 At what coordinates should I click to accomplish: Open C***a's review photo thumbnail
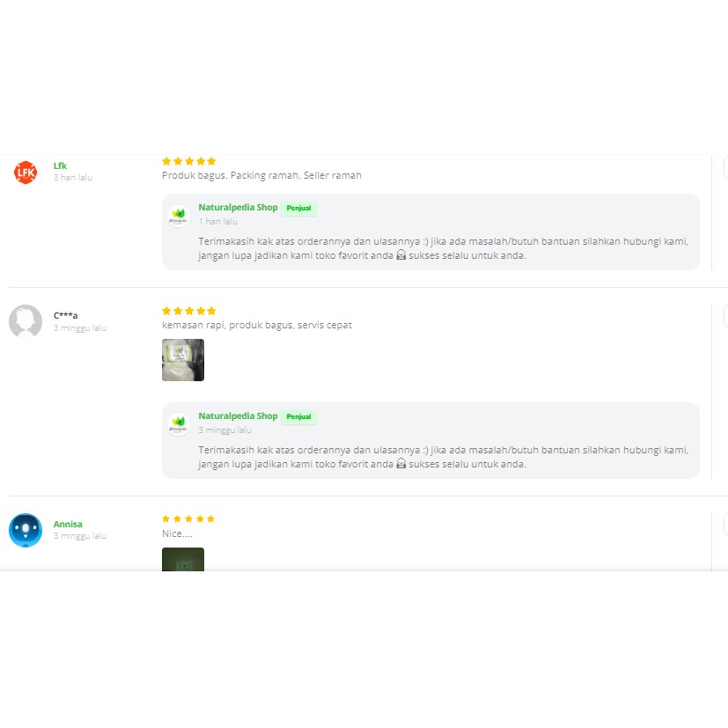pyautogui.click(x=183, y=360)
